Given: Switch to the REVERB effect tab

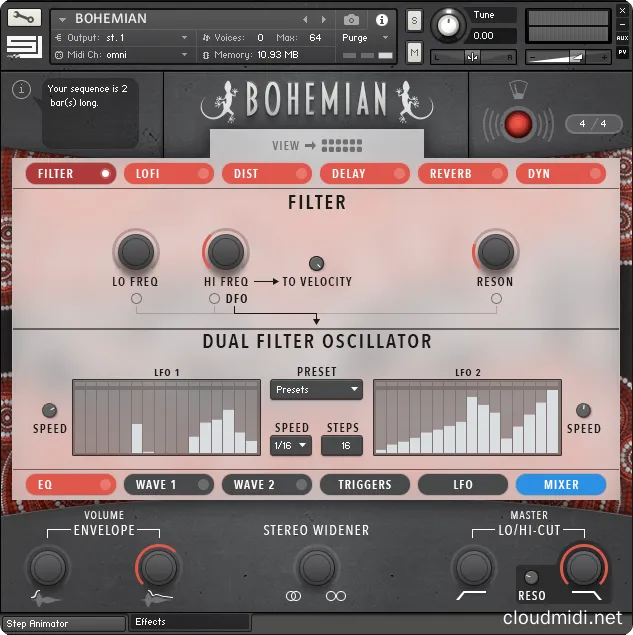Looking at the screenshot, I should click(462, 174).
